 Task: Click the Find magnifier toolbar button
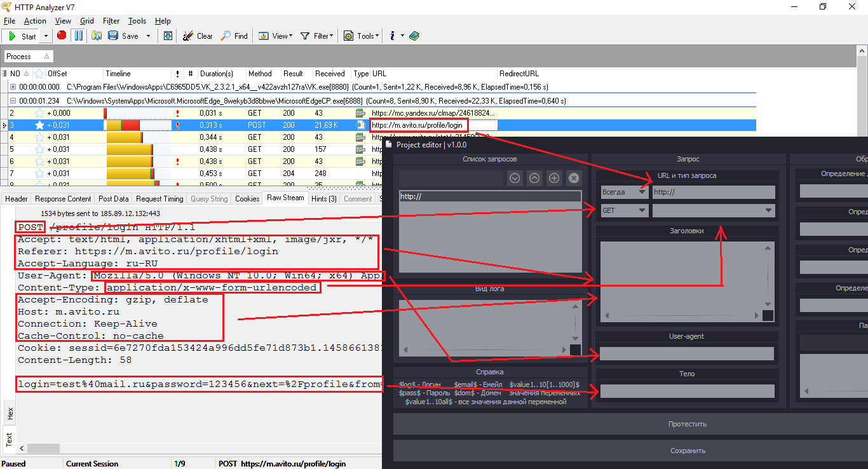[234, 36]
